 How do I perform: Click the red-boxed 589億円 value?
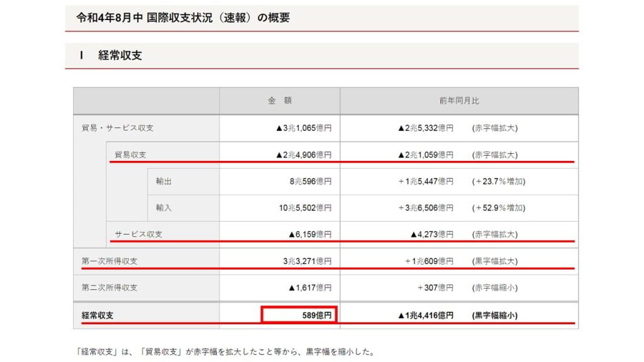299,315
